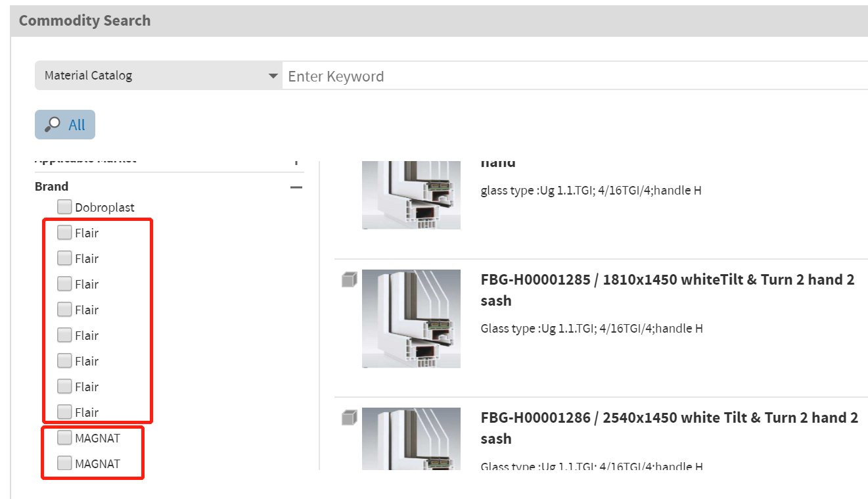Click the FBG-H00001286 window thumbnail

411,439
